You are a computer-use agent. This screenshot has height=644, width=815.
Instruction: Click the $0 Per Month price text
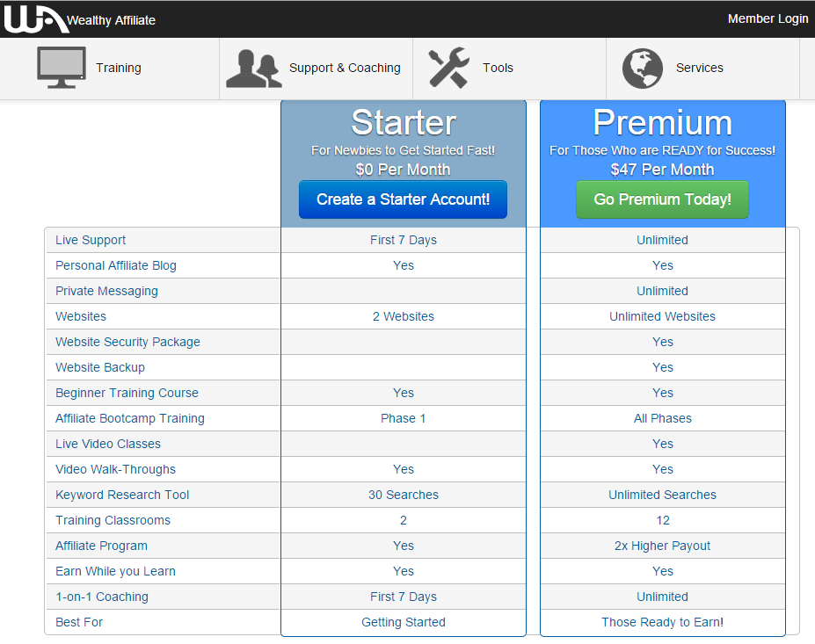[403, 170]
